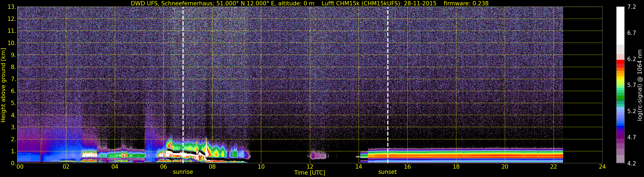Click the 'Height above ground [km]' axis title

coord(3,85)
